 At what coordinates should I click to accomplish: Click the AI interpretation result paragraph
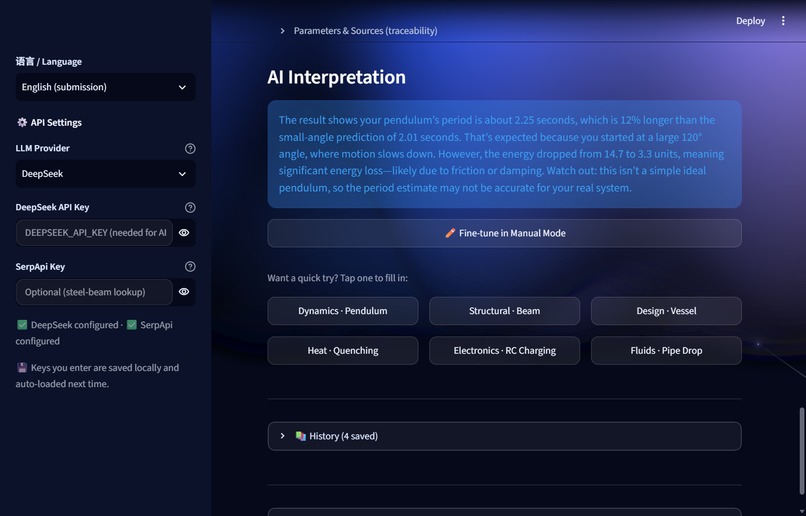tap(504, 154)
